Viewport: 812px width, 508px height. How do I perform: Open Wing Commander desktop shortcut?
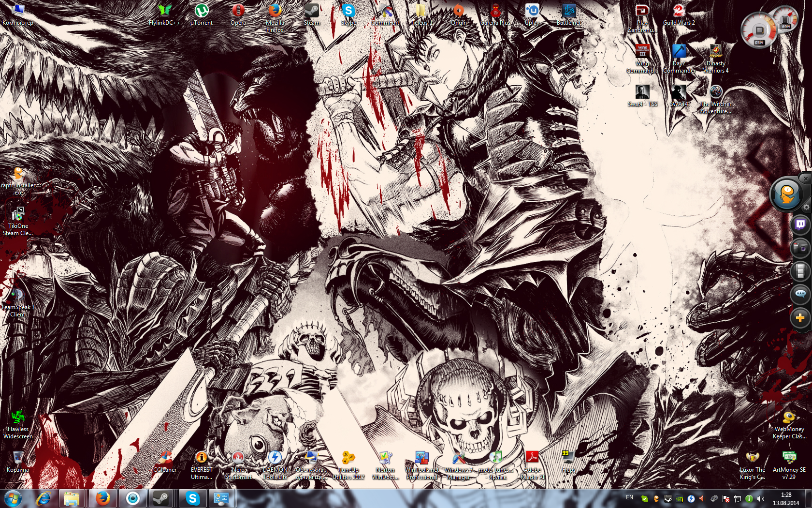click(642, 59)
